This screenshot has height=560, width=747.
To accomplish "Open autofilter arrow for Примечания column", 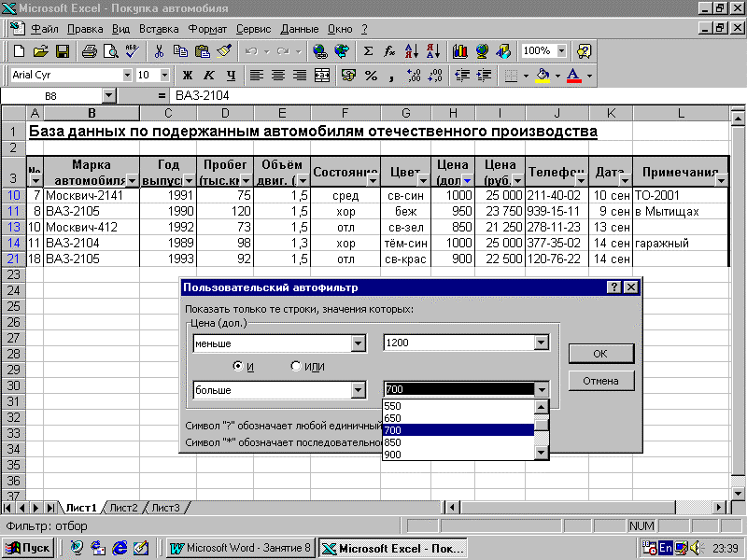I will (721, 181).
